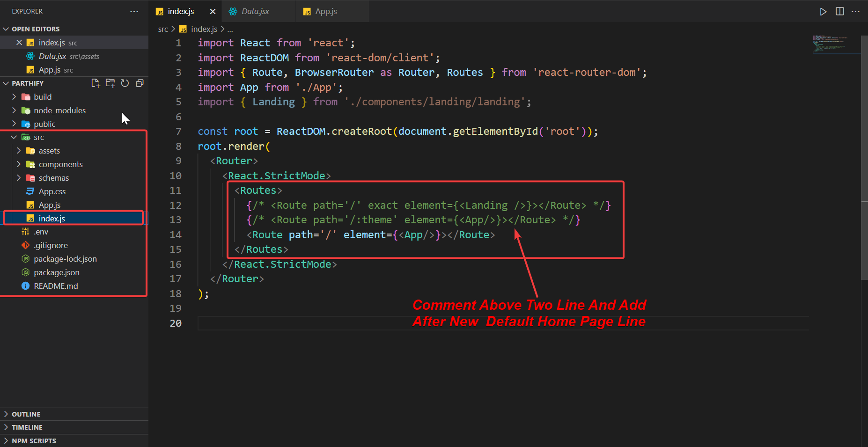
Task: Run the current file via the play icon
Action: point(824,11)
